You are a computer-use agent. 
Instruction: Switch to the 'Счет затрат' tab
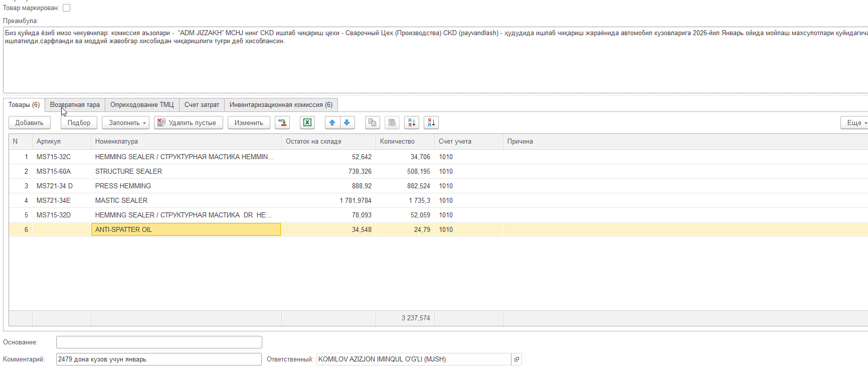[x=202, y=105]
